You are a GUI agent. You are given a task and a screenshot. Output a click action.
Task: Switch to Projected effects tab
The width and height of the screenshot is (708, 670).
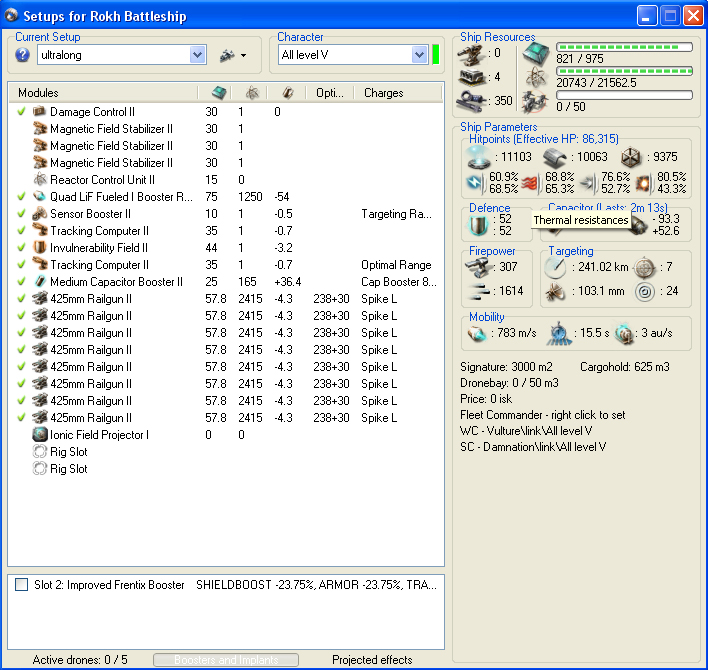[x=372, y=660]
